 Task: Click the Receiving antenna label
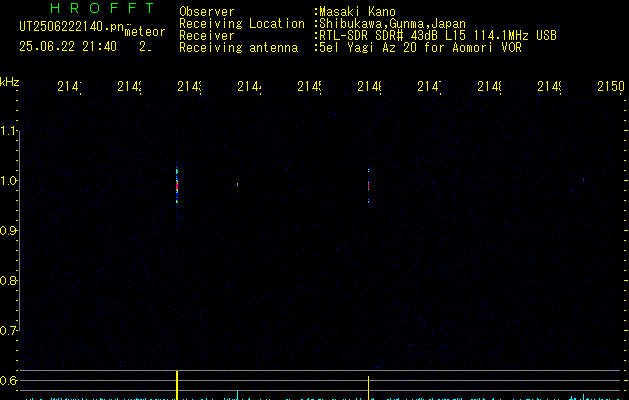[238, 48]
